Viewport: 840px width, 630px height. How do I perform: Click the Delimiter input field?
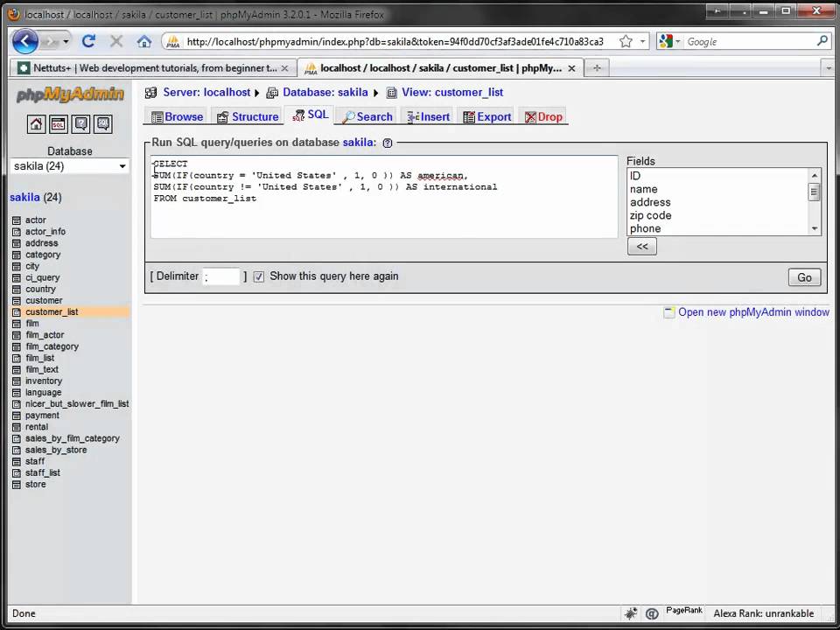220,277
